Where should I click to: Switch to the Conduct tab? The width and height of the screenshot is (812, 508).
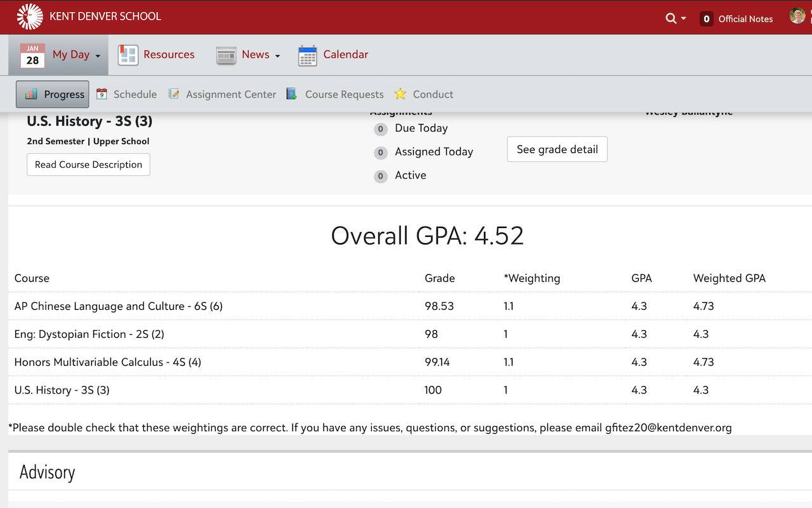pos(433,95)
